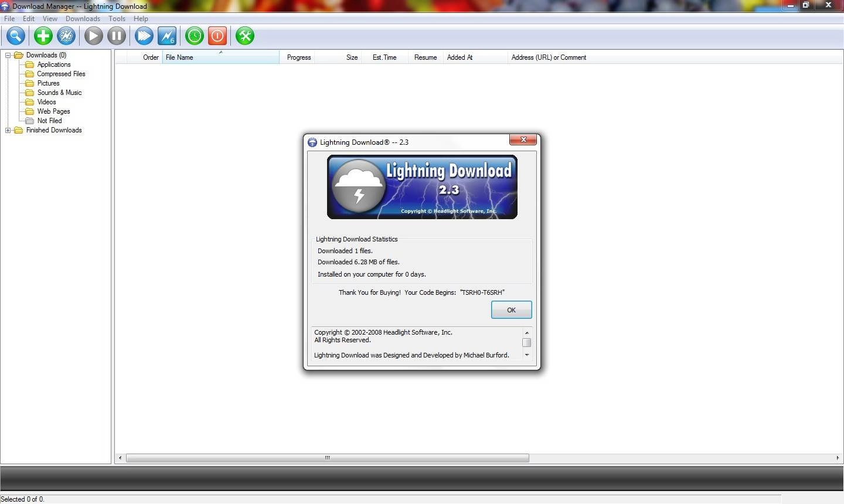
Task: Sort by the Resume column header
Action: pos(426,57)
